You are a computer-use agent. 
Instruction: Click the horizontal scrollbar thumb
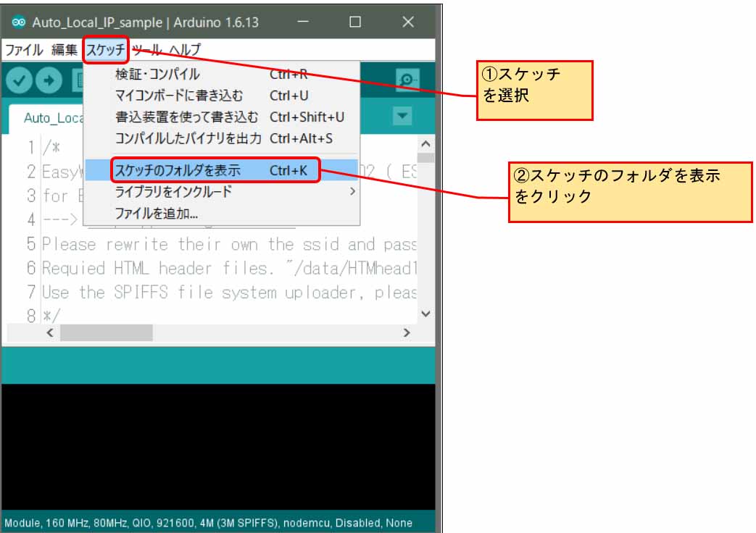(x=107, y=332)
